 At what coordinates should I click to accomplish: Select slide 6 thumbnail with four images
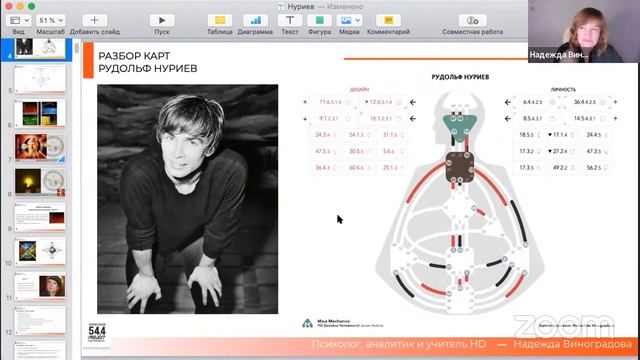[40, 113]
